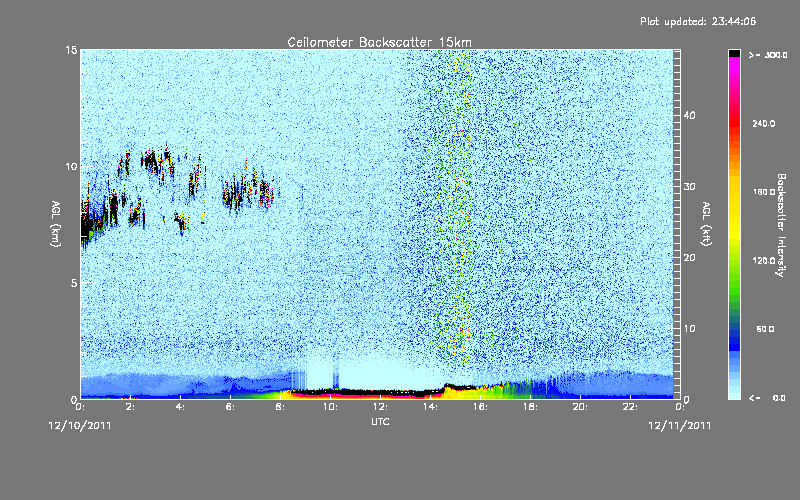The width and height of the screenshot is (800, 500).
Task: Click the 30 kft tick on right axis
Action: tap(689, 186)
